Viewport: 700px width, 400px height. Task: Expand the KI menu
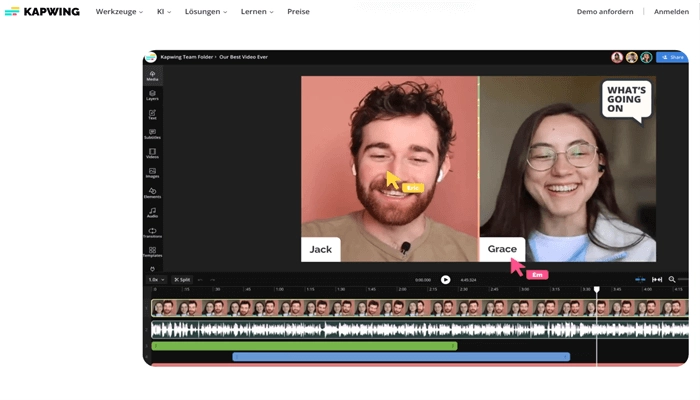point(164,12)
